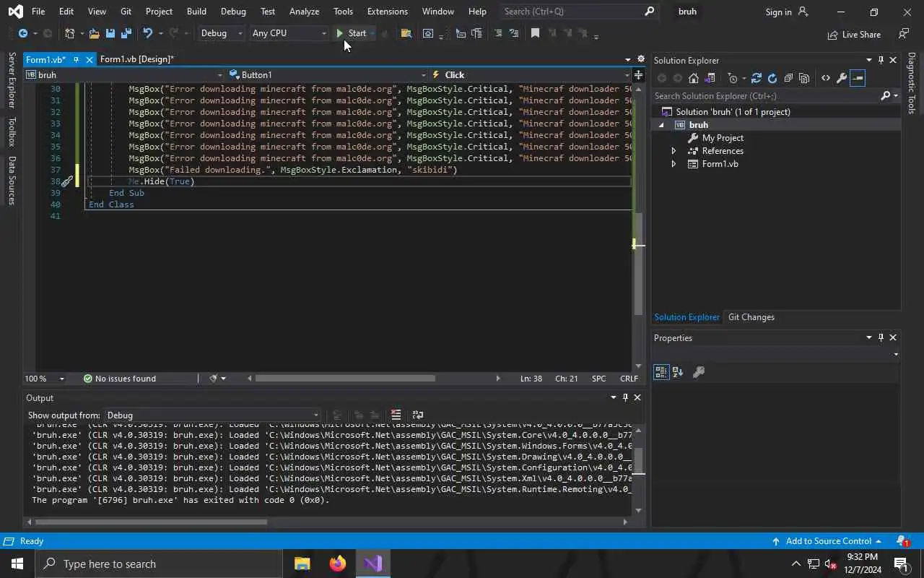The image size is (924, 578).
Task: Toggle auto-hide pin of Output panel
Action: 625,397
